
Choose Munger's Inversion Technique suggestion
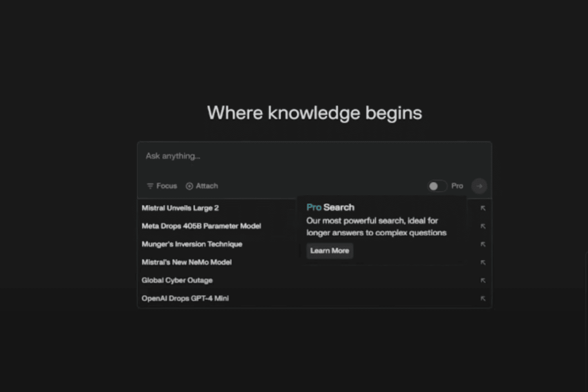click(x=192, y=244)
